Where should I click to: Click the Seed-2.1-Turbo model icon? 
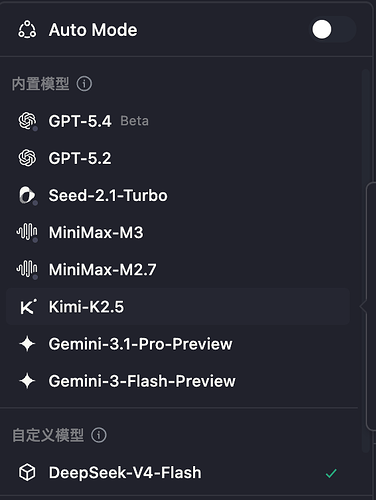27,195
